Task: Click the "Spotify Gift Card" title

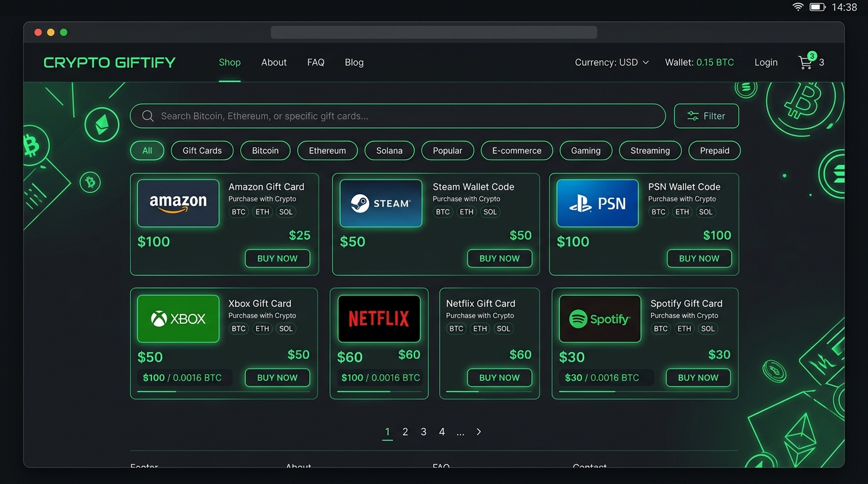Action: [x=686, y=303]
